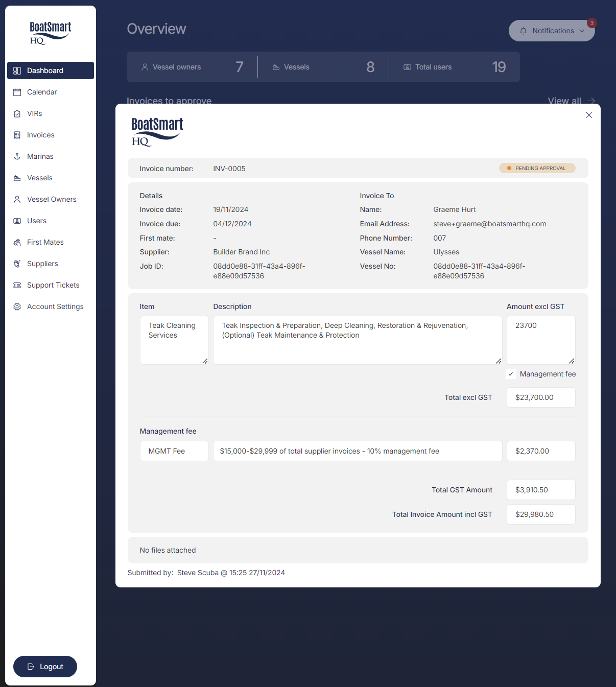Open the Dashboard menu item
Image resolution: width=616 pixels, height=687 pixels.
(51, 70)
